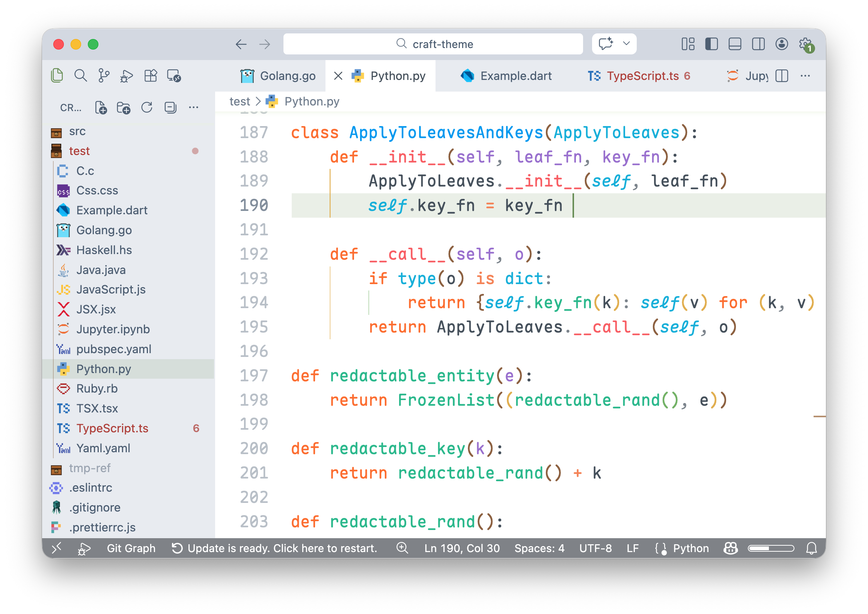
Task: Open the Search view icon
Action: [81, 76]
